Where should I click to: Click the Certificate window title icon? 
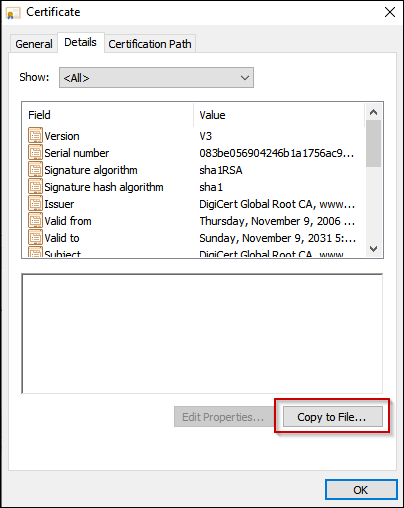point(13,13)
